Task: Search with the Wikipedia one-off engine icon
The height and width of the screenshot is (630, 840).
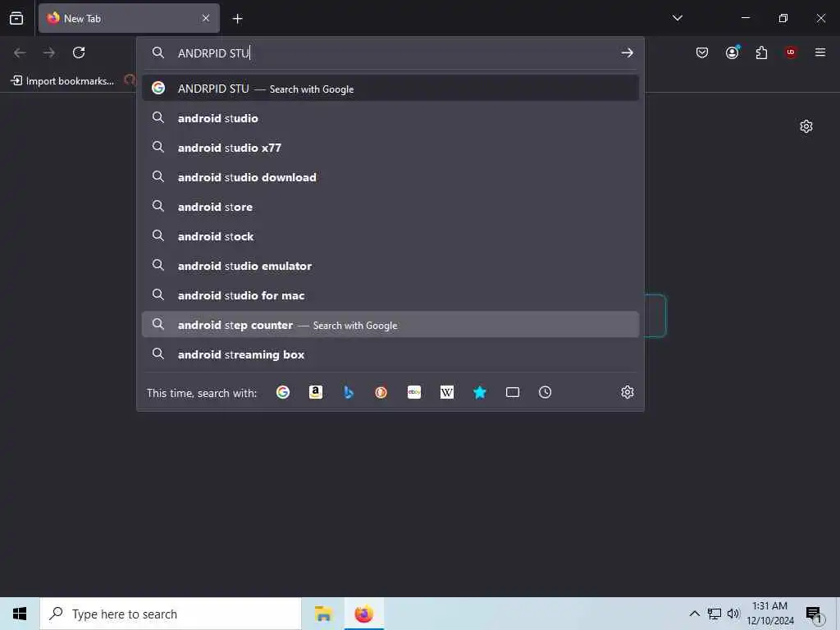Action: pyautogui.click(x=447, y=392)
